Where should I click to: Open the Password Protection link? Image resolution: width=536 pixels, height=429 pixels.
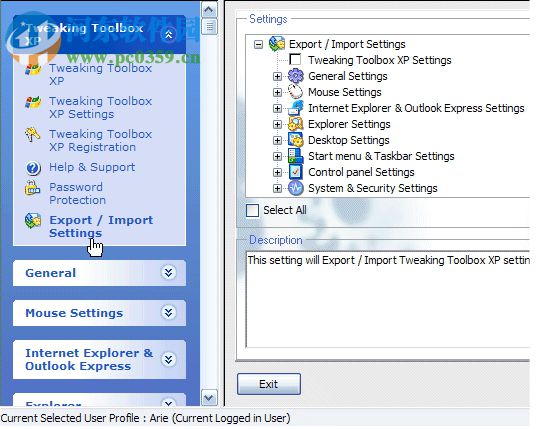coord(77,193)
